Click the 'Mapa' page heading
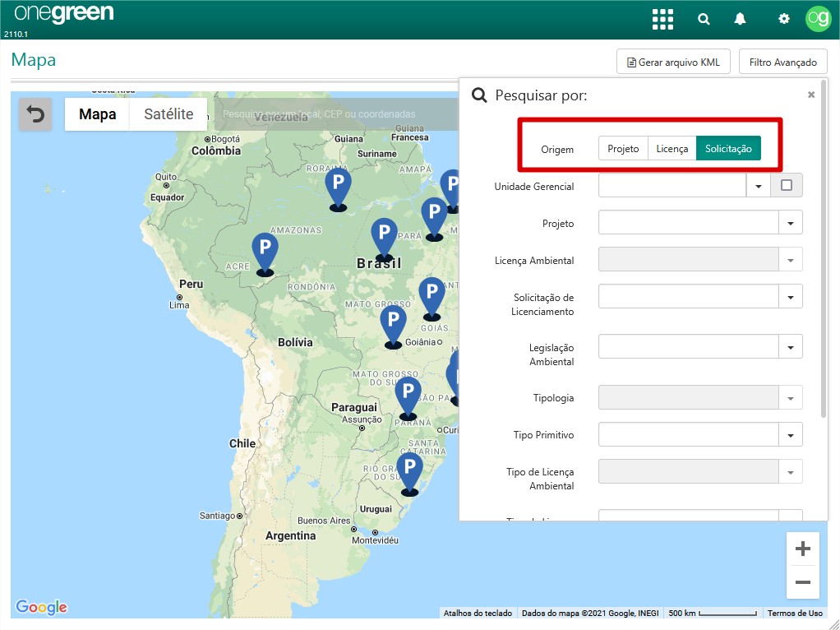 point(33,59)
